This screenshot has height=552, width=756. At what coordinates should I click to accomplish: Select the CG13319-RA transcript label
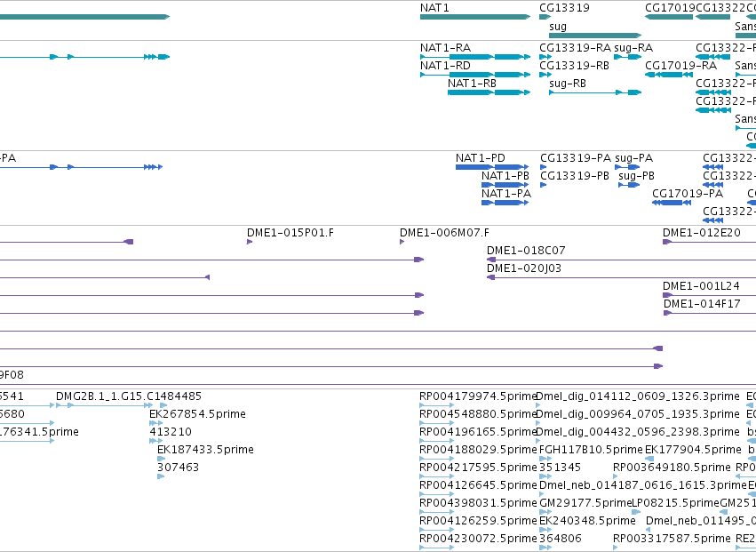click(x=575, y=48)
